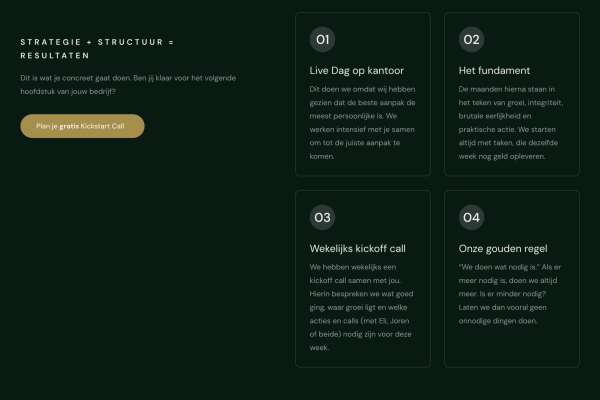
Task: Click the 01 number badge
Action: click(322, 40)
